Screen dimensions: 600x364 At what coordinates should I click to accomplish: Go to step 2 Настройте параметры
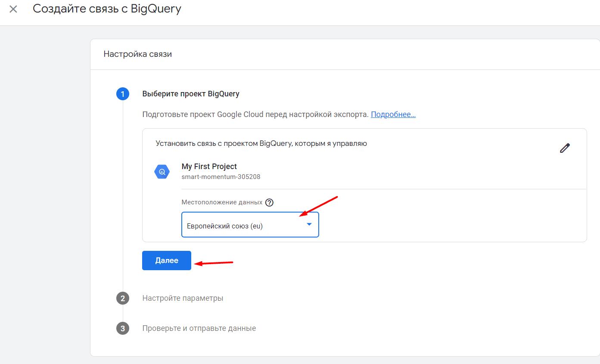point(183,298)
